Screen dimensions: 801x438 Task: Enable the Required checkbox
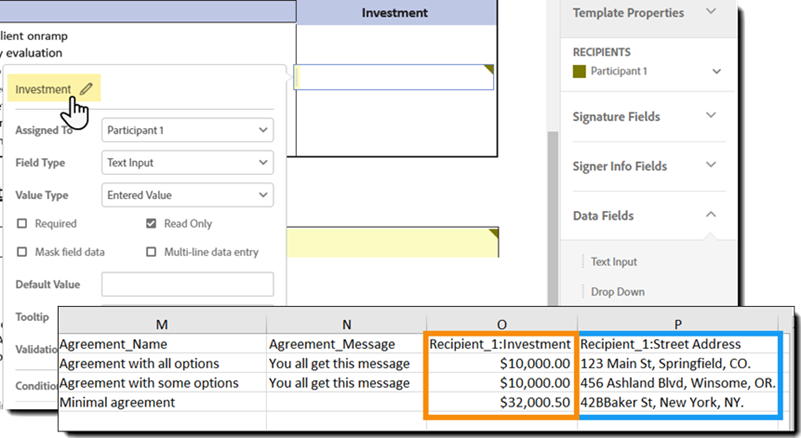[22, 224]
